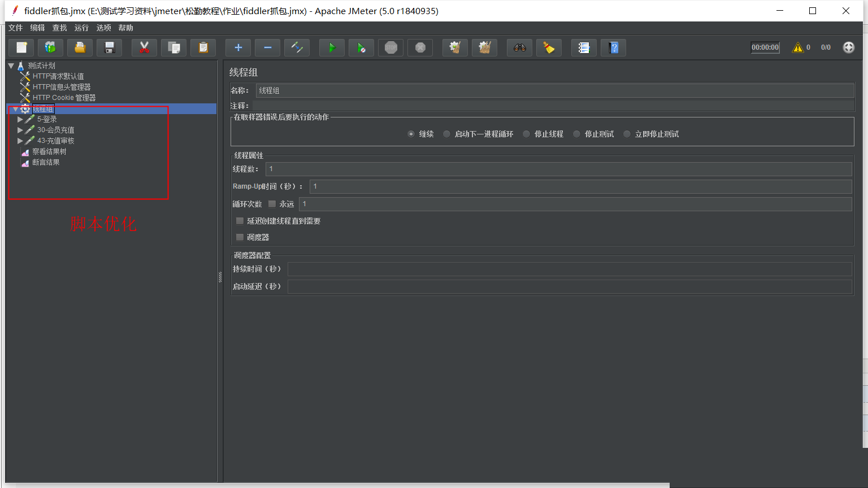The image size is (868, 488).
Task: Click the Toggle wand toolbar icon
Action: [x=297, y=48]
